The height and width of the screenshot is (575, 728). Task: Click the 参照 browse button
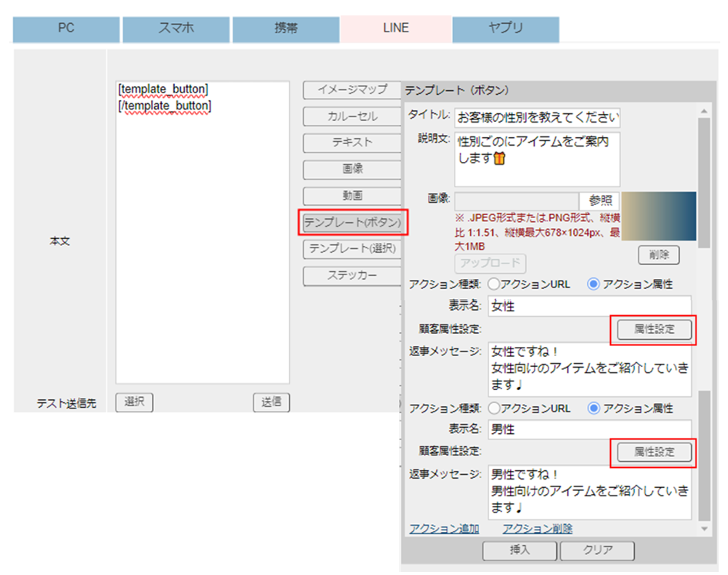click(x=600, y=200)
